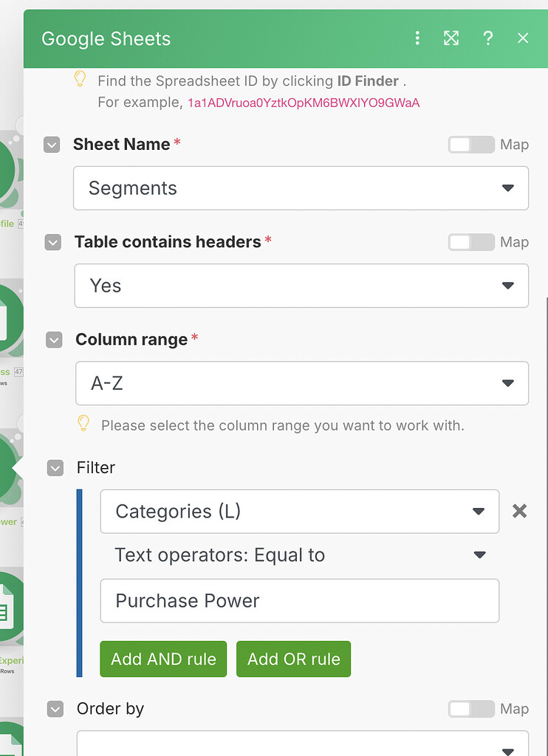Collapse the Sheet Name field section
Screen dimensions: 548x756
click(x=52, y=145)
